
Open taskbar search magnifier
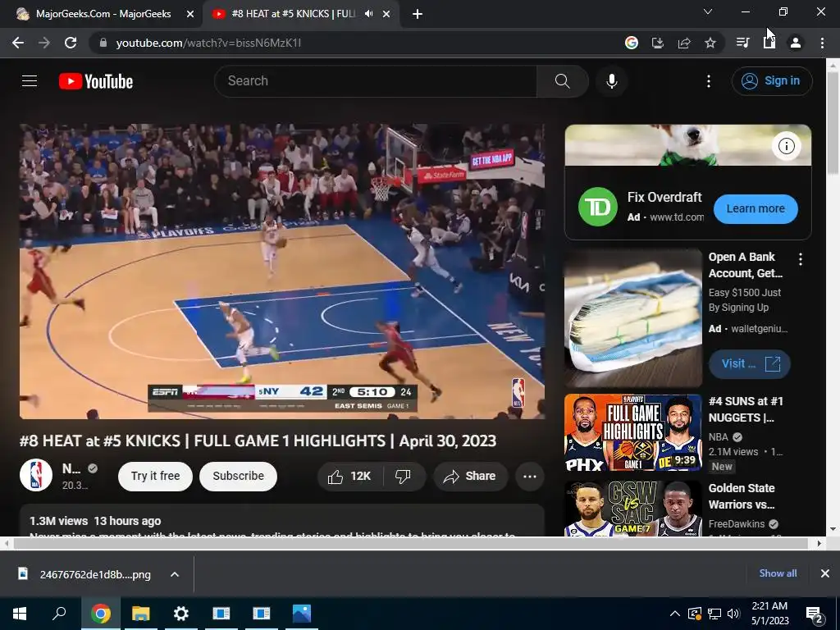click(x=59, y=614)
